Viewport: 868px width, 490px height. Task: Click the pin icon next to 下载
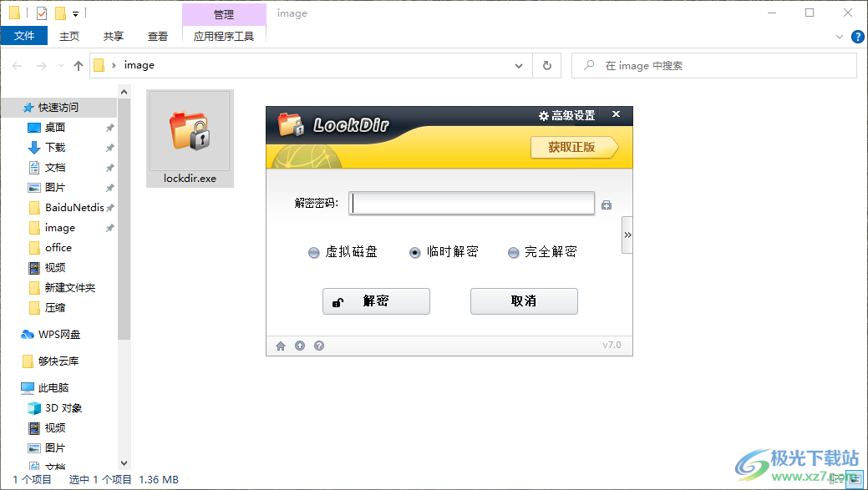(x=109, y=148)
